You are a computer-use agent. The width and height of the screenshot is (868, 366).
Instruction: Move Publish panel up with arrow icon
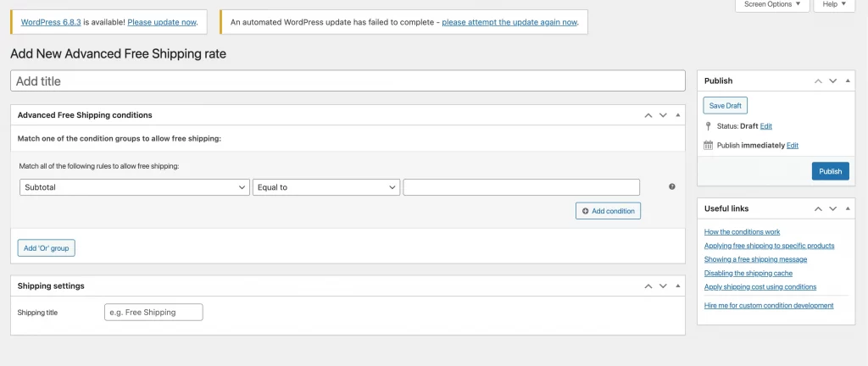818,81
